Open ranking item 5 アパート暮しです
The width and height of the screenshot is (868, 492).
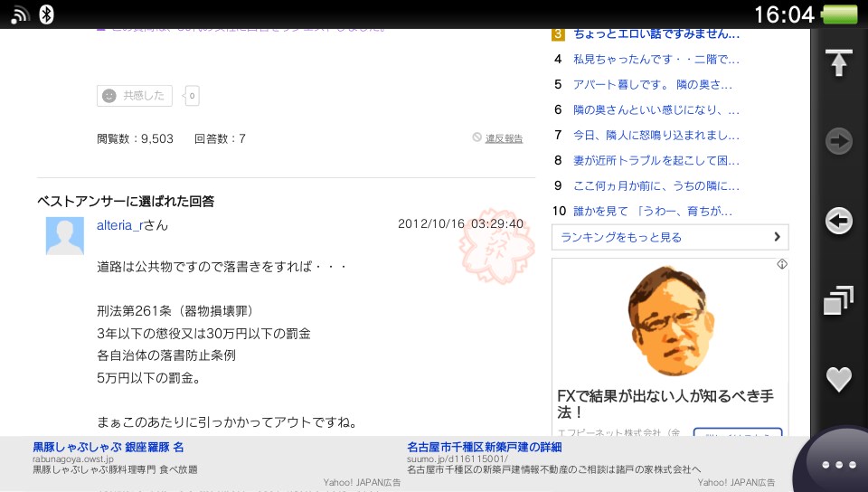pyautogui.click(x=652, y=84)
